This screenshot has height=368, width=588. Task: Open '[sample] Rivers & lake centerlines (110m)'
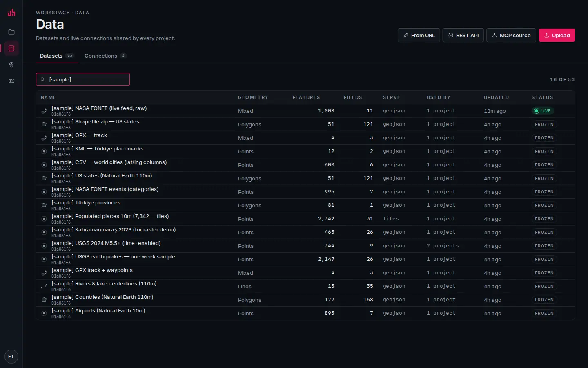[104, 284]
